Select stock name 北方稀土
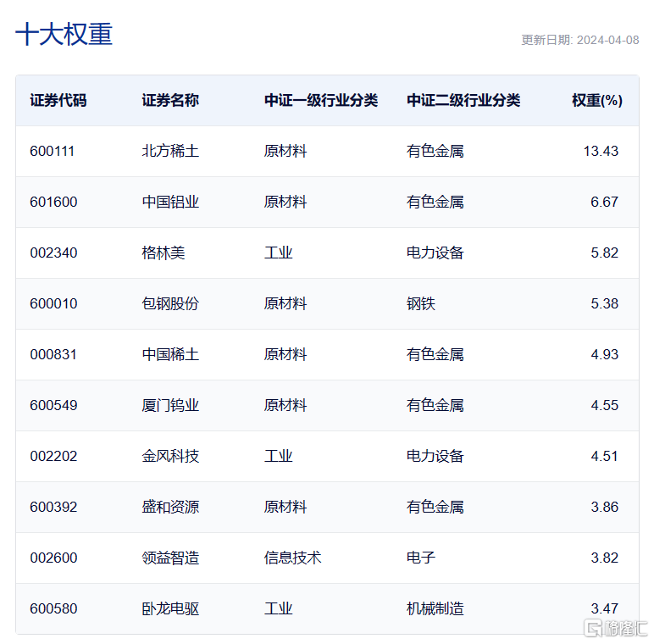 point(170,151)
